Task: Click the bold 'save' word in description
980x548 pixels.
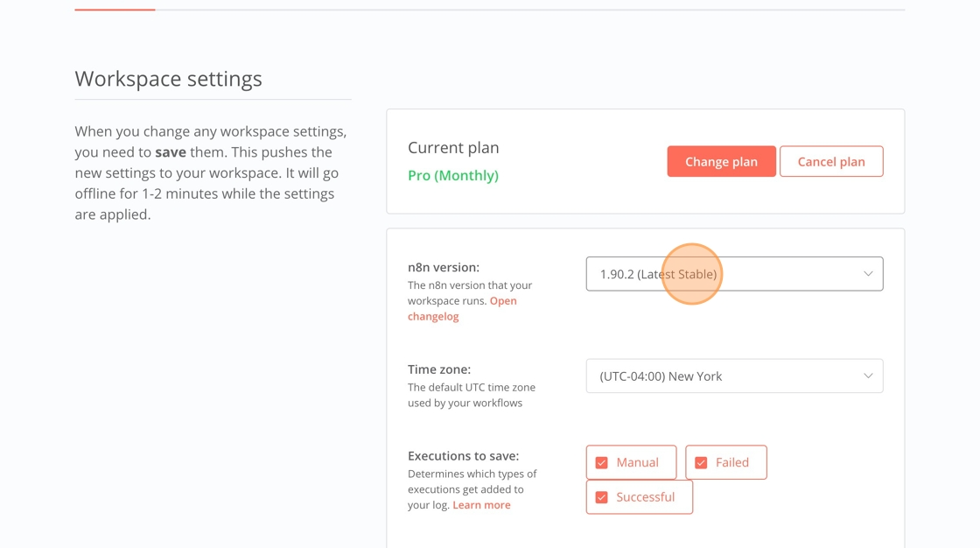Action: coord(171,152)
